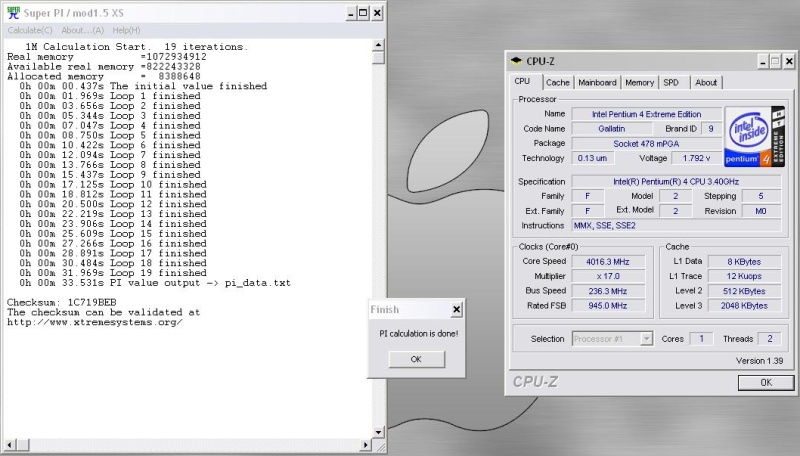
Task: Click the Super PI title bar icon
Action: click(x=13, y=13)
